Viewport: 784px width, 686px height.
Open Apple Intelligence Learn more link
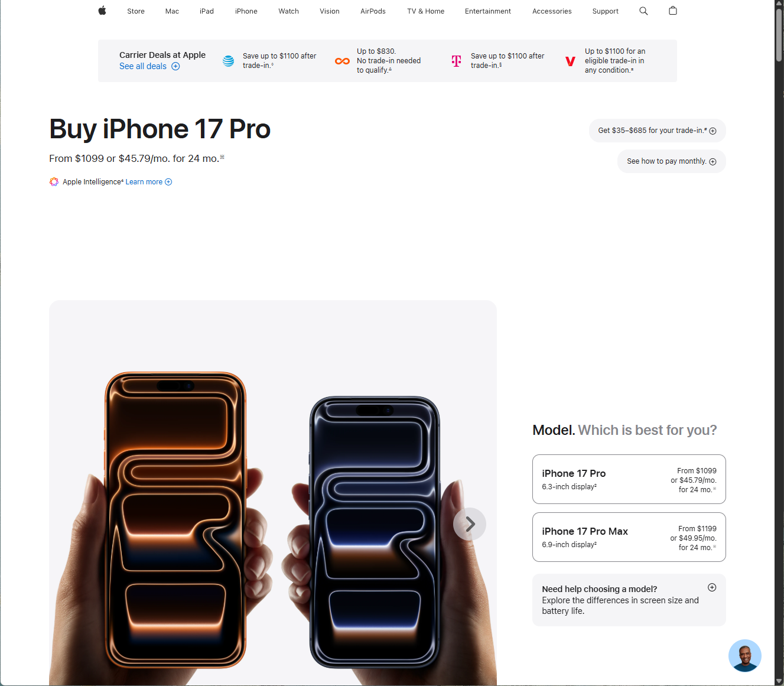pyautogui.click(x=149, y=182)
